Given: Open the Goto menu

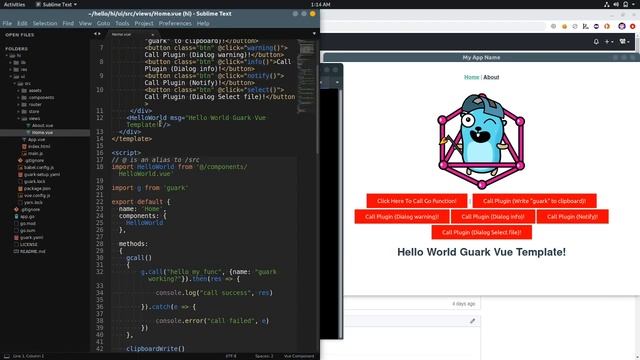Looking at the screenshot, I should (103, 23).
